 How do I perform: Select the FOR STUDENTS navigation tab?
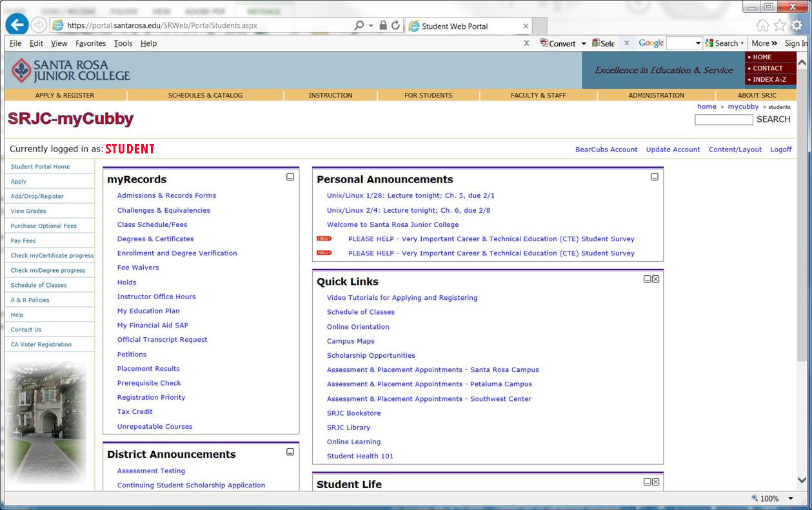[x=428, y=95]
